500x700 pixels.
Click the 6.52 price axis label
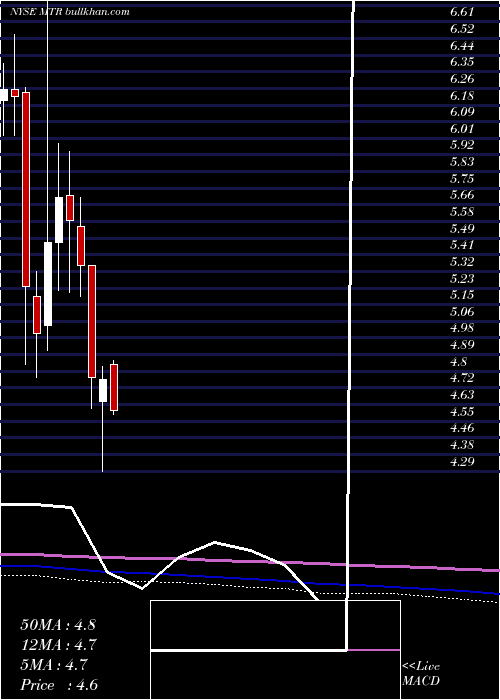pos(462,29)
